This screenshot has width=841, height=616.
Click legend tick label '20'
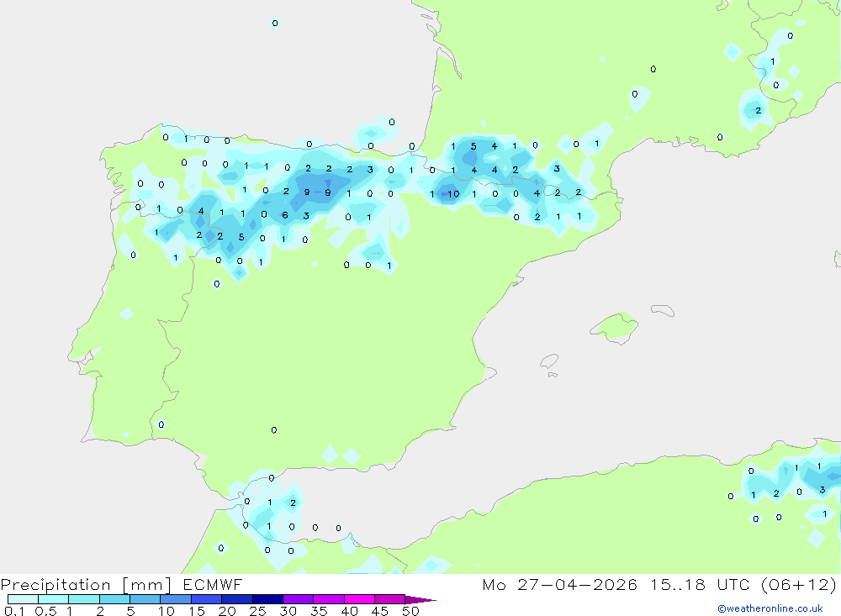[x=227, y=611]
